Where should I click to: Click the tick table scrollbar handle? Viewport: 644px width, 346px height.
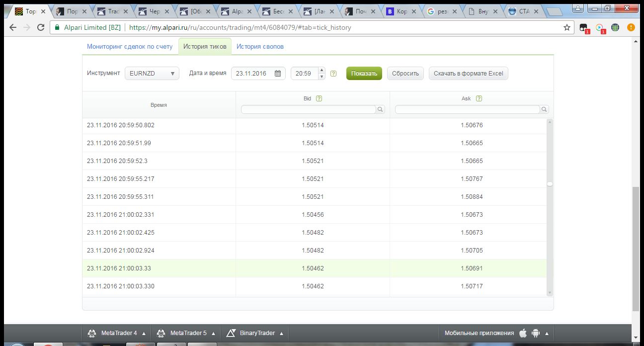click(550, 184)
